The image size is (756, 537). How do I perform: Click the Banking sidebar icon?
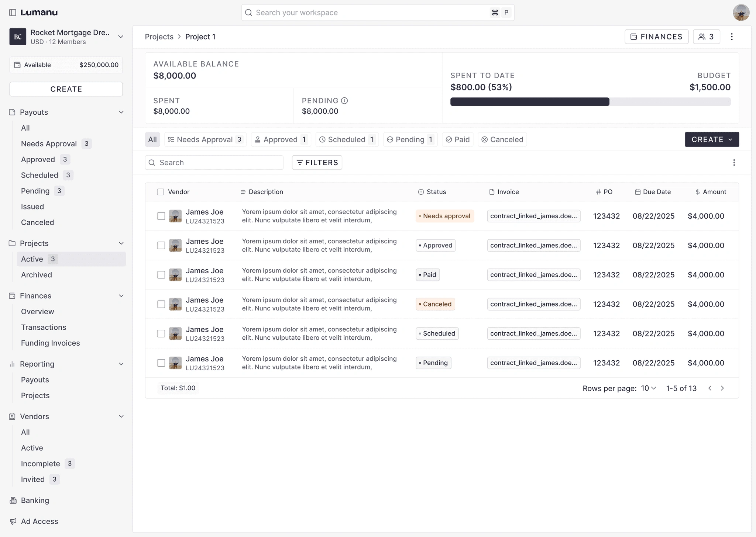click(13, 500)
